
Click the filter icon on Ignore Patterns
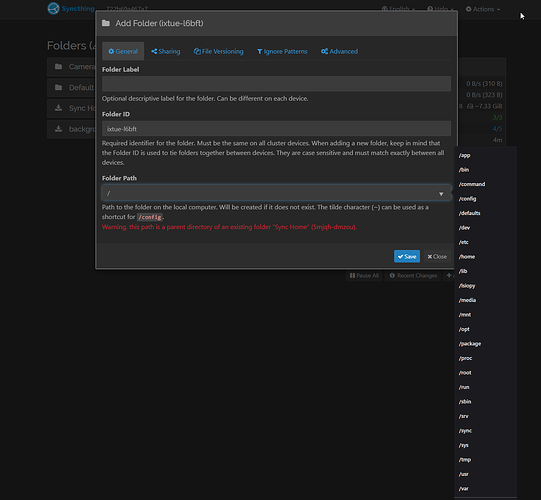click(259, 51)
